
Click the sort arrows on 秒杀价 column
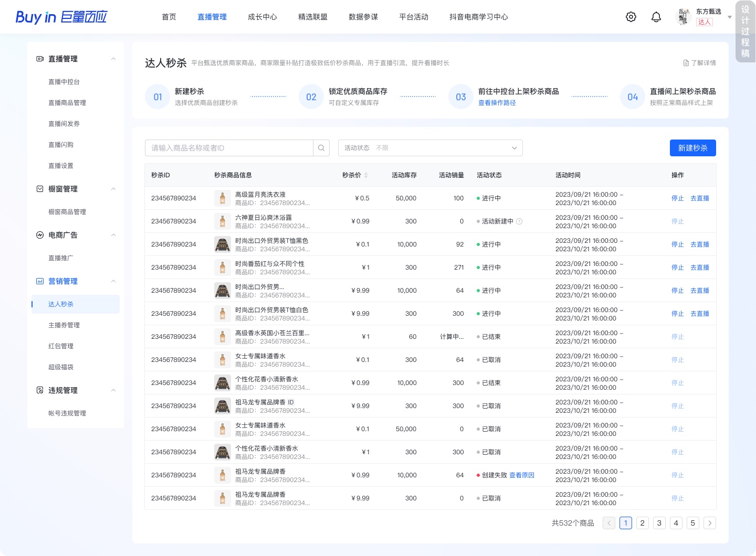tap(366, 175)
